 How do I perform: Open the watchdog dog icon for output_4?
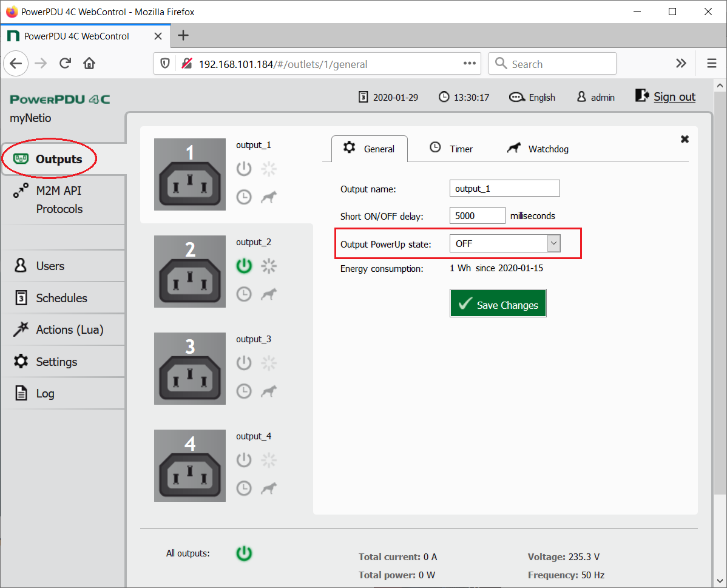coord(269,488)
